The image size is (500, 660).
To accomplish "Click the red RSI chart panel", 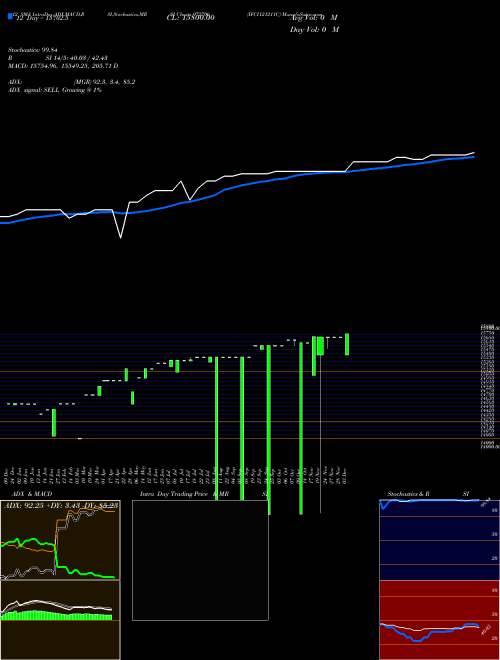I will point(439,620).
